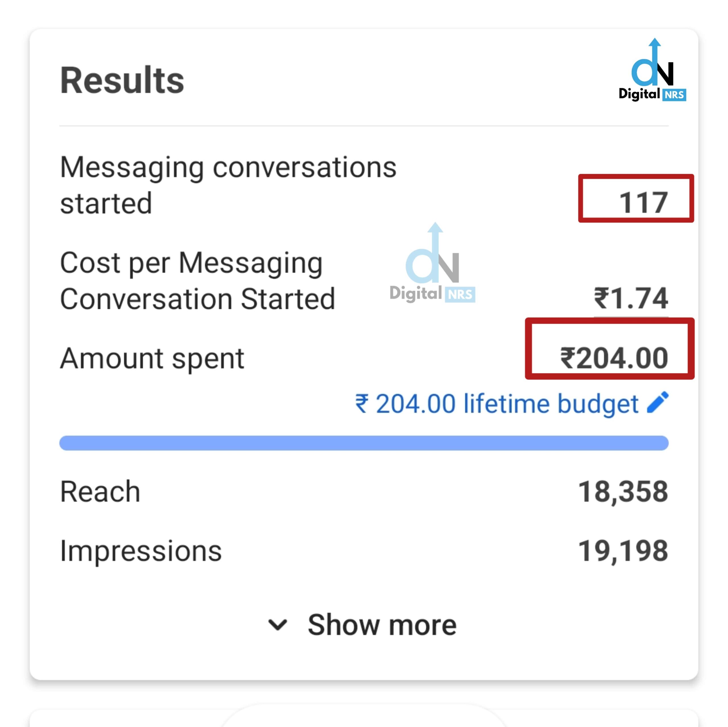Click the blue budget progress bar
Viewport: 728px width, 727px height.
(x=364, y=443)
